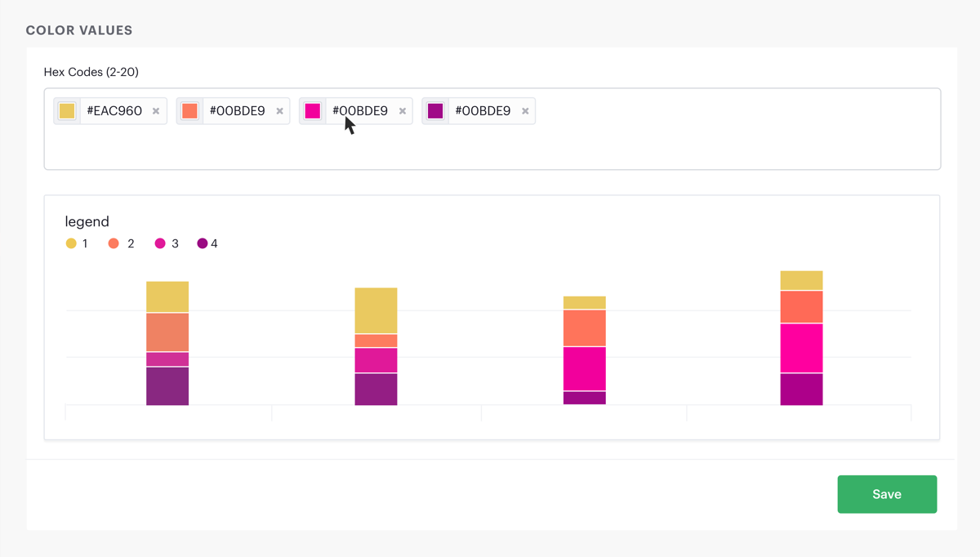Viewport: 980px width, 557px height.
Task: Click the Save button
Action: [x=887, y=494]
